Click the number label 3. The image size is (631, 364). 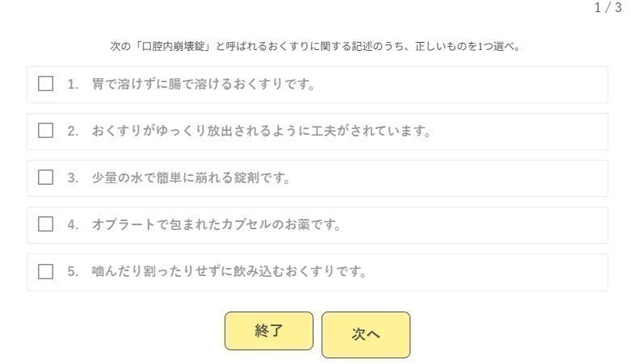tap(73, 178)
